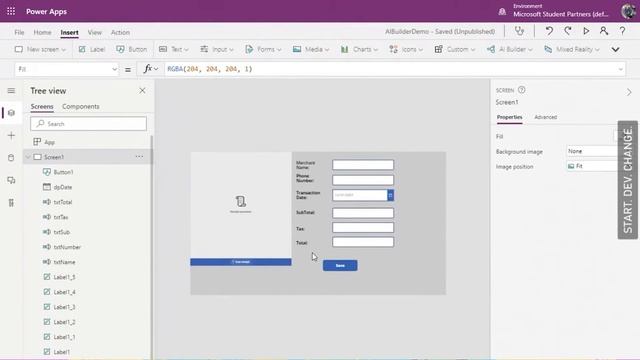This screenshot has height=360, width=640.
Task: Open the Text controls dropdown
Action: point(174,49)
